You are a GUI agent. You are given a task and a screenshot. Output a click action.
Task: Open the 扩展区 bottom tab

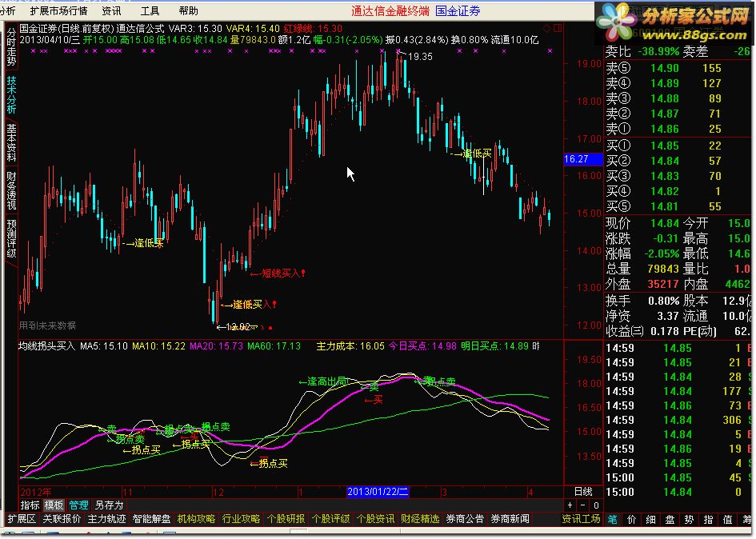click(22, 519)
